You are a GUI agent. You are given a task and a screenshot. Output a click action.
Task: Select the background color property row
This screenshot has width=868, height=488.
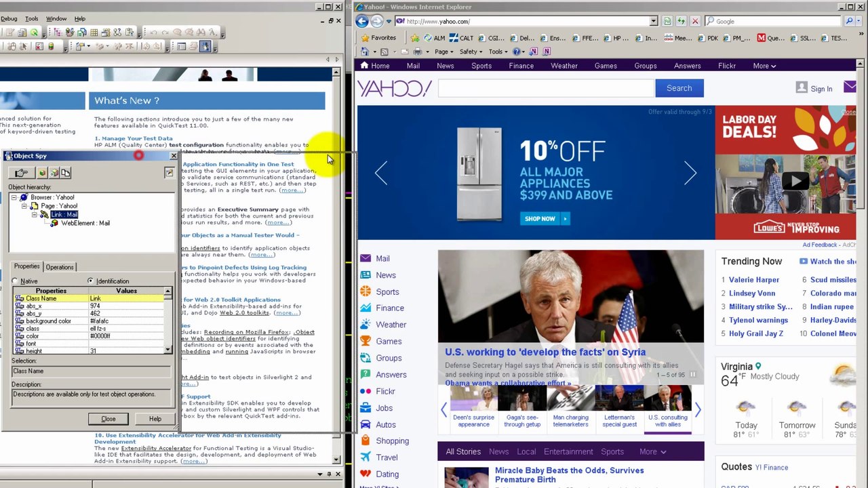[88, 321]
